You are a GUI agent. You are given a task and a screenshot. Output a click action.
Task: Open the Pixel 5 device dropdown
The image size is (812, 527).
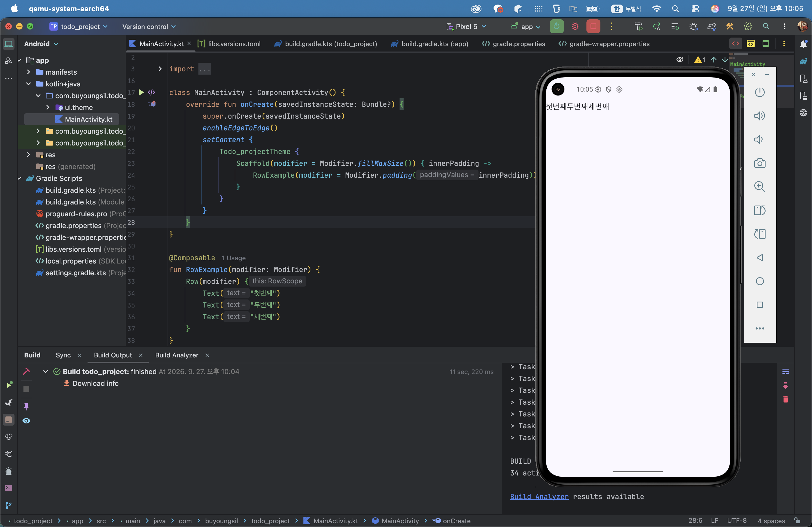[466, 27]
